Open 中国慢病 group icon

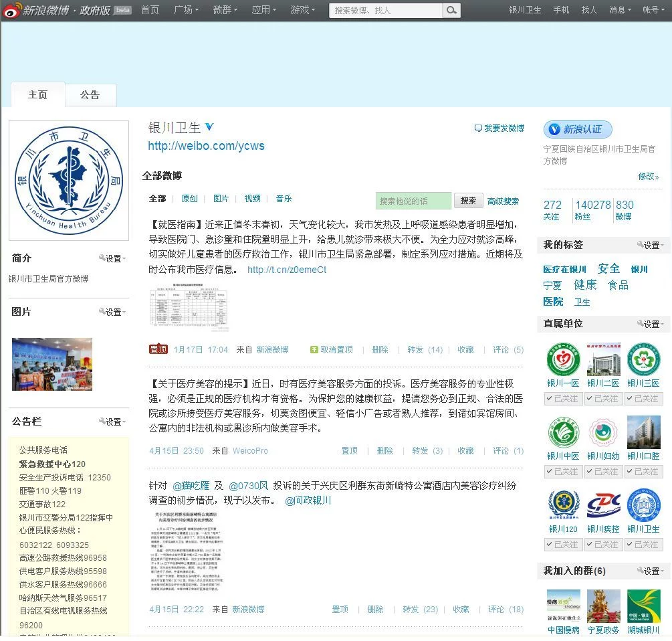(x=563, y=606)
